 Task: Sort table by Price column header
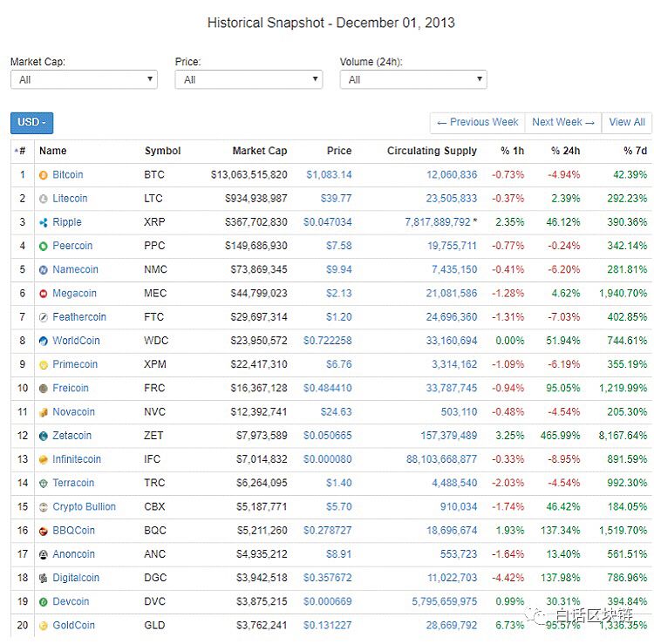click(339, 151)
